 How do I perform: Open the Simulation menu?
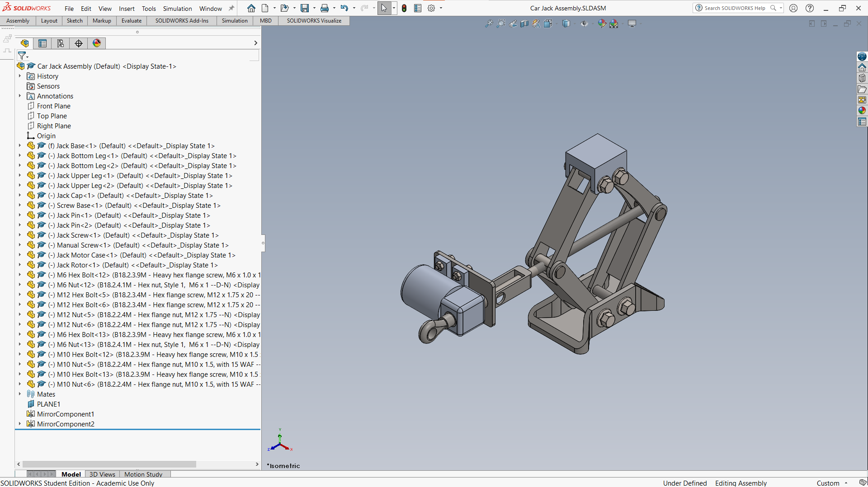(177, 9)
